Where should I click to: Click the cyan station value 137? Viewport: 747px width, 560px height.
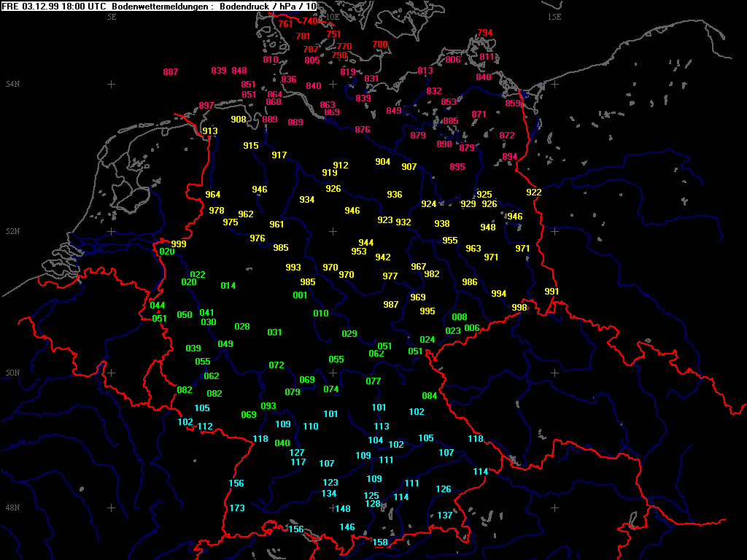click(445, 516)
